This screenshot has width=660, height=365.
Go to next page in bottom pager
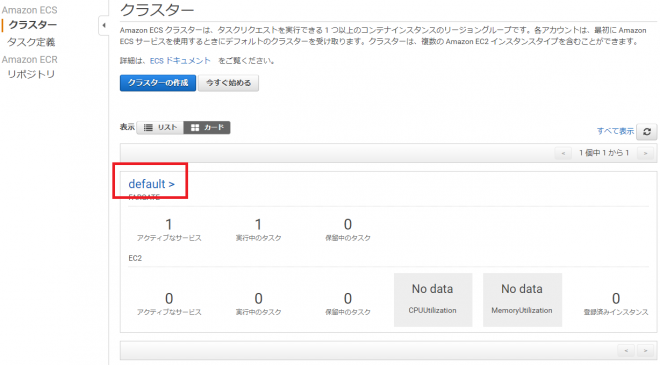(645, 350)
